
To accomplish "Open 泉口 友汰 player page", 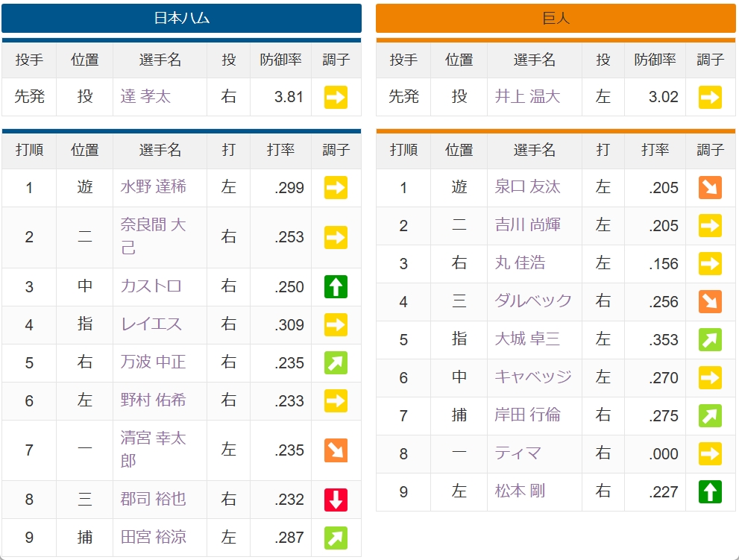I will coord(527,186).
